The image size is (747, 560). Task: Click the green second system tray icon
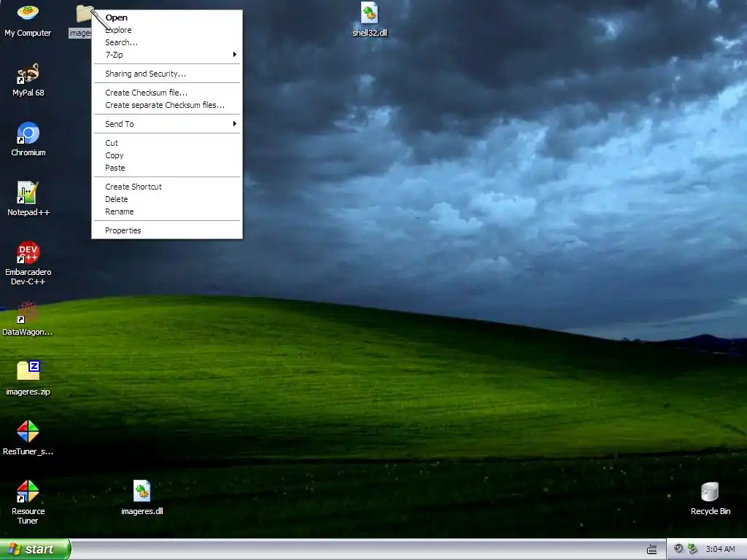693,549
